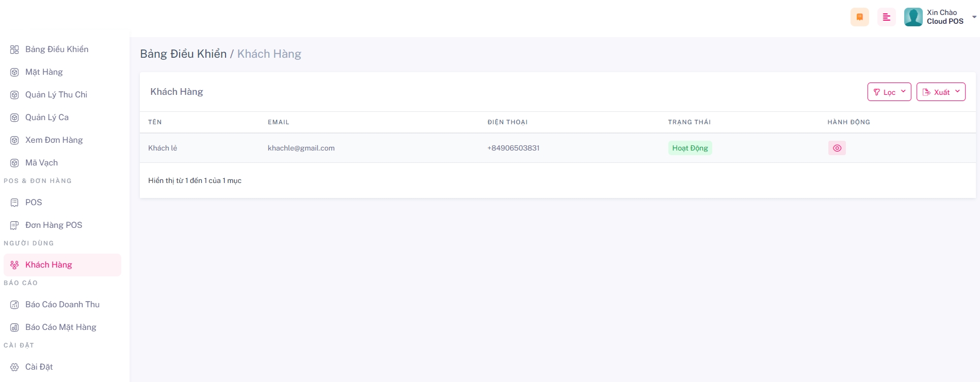View details of Khách lẻ via eye icon
Viewport: 980px width, 382px height.
coord(837,148)
